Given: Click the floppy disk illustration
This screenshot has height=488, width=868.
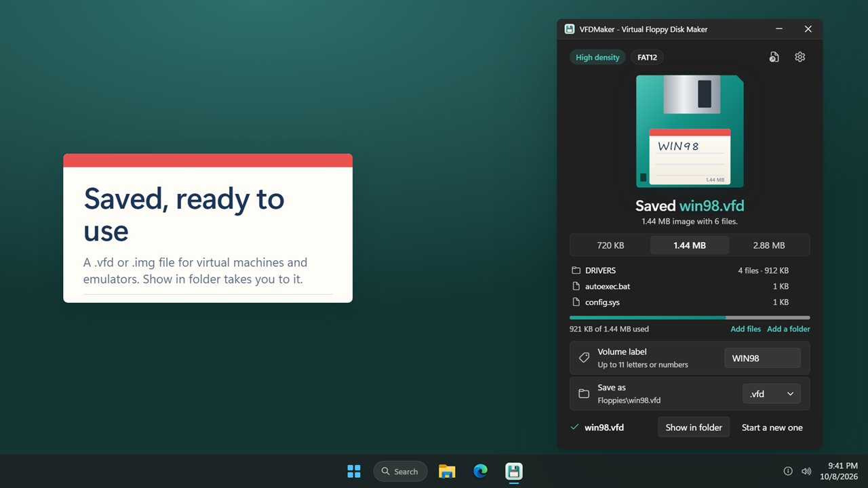Looking at the screenshot, I should click(690, 131).
